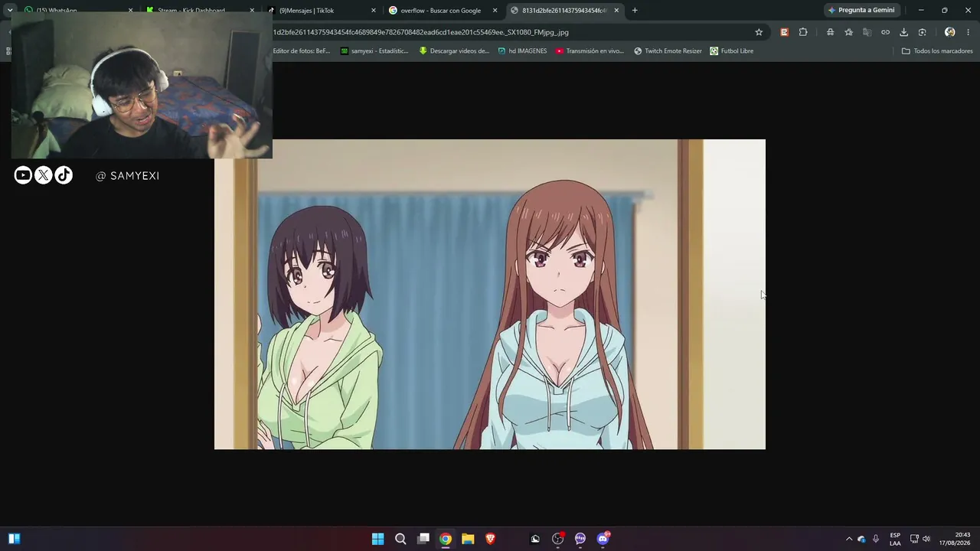Click the star-shaped extension icon in toolbar
Viewport: 980px width, 551px height.
(x=848, y=32)
